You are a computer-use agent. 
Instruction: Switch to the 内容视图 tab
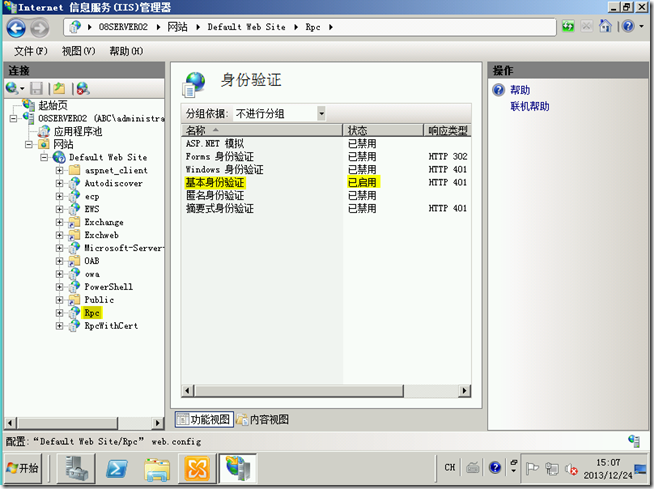point(263,419)
